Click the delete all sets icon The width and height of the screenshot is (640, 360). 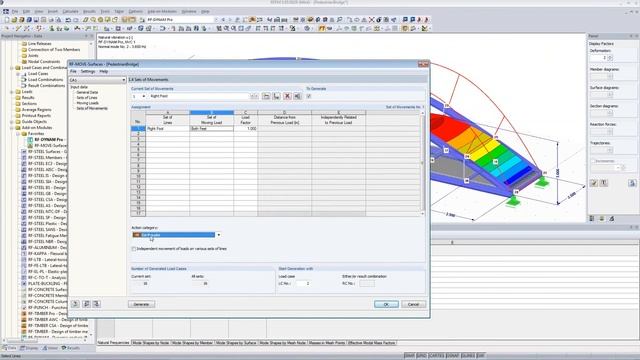click(x=298, y=96)
